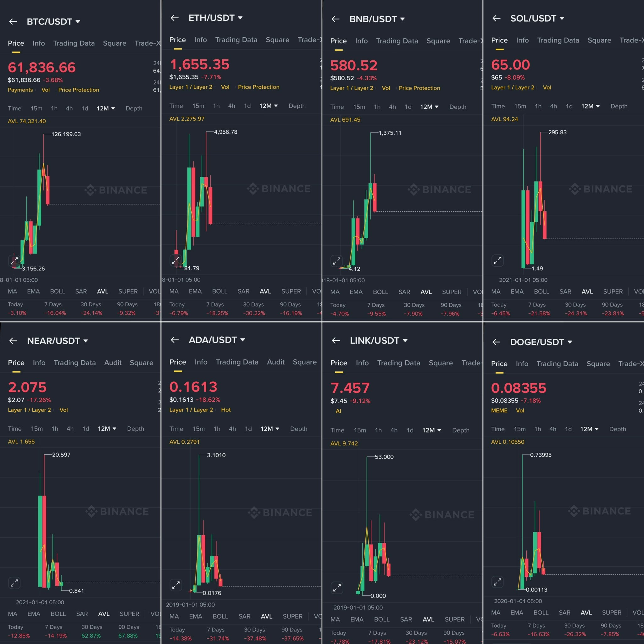Image resolution: width=644 pixels, height=644 pixels.
Task: Tap the back arrow in BTC/USDT panel
Action: click(13, 22)
